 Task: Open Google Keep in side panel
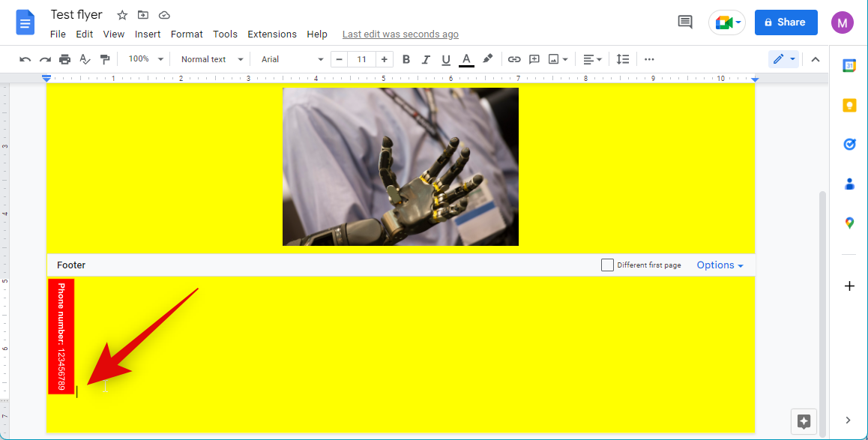[849, 105]
